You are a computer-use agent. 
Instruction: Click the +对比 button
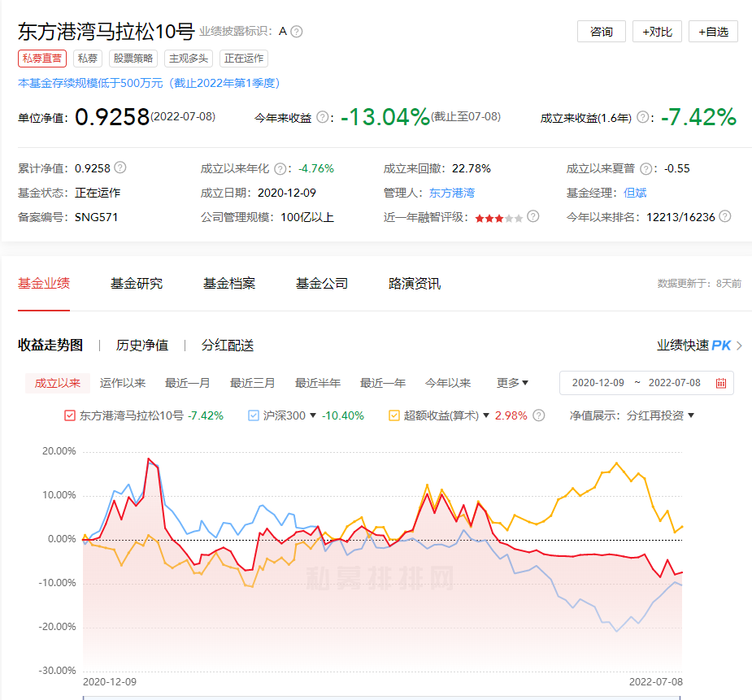tap(657, 32)
